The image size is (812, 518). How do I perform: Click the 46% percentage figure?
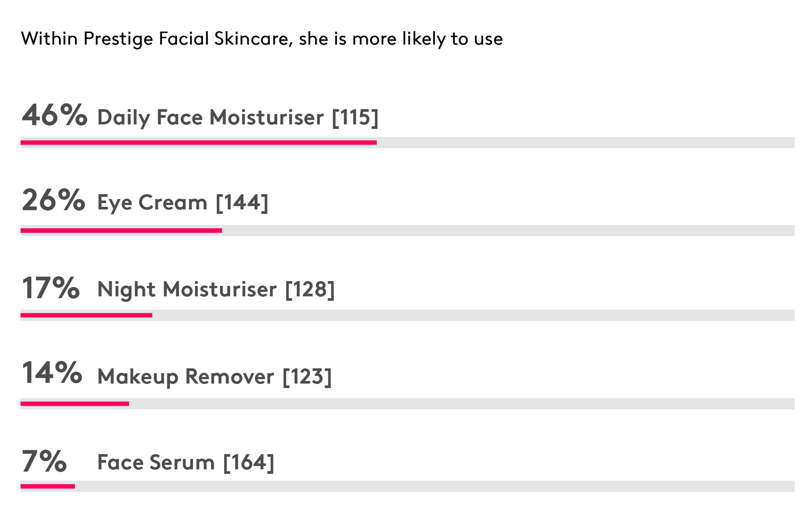pos(54,115)
